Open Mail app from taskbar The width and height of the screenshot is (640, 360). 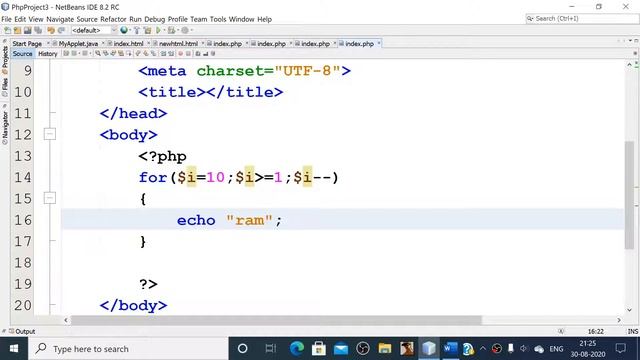click(341, 349)
